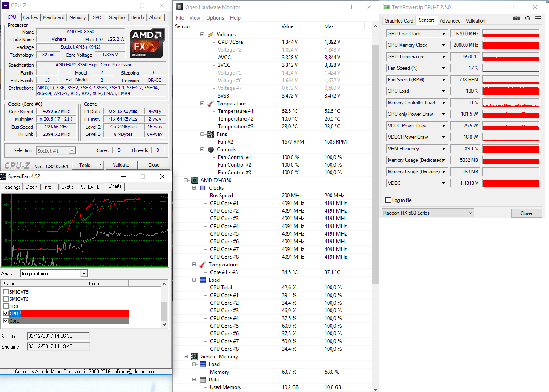549x392 pixels.
Task: Click the Controls circle icon
Action: pyautogui.click(x=210, y=150)
